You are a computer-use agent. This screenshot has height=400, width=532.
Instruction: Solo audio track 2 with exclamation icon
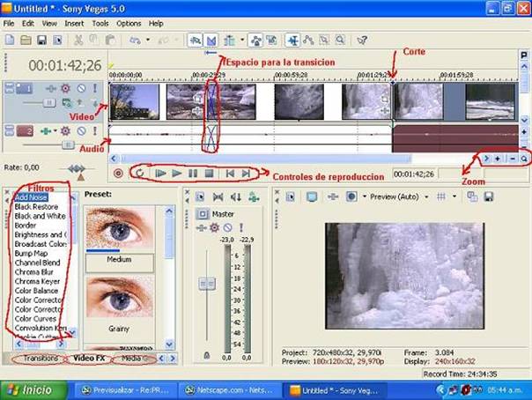(x=95, y=131)
